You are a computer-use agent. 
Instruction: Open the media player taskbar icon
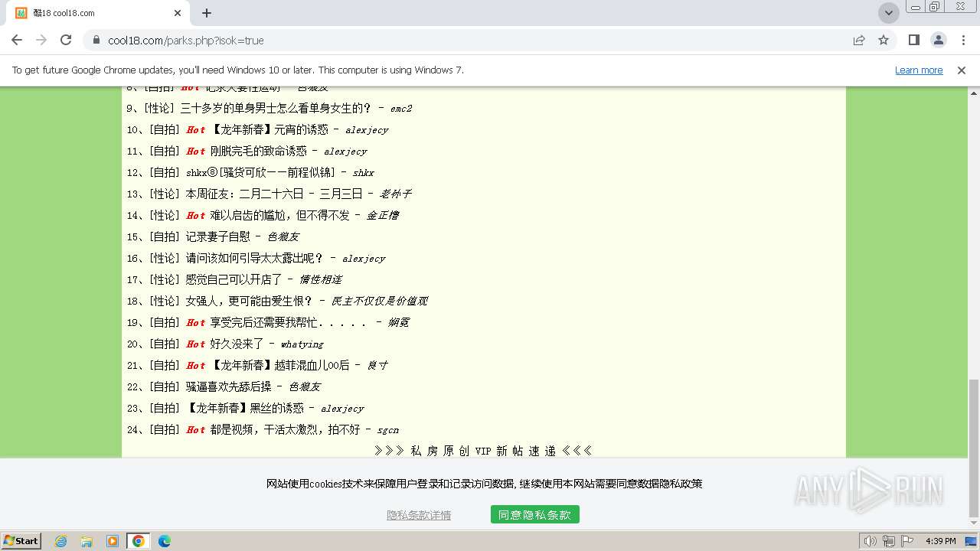(x=113, y=541)
